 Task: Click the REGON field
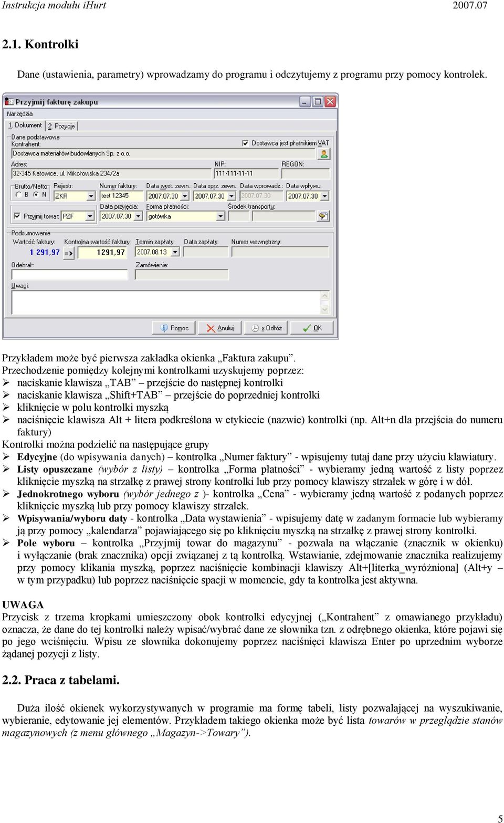click(306, 173)
